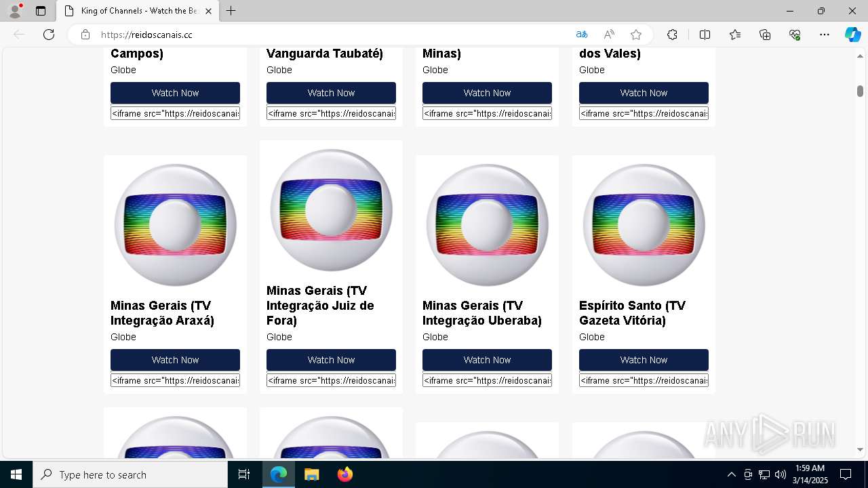Open Task View on the taskbar
The width and height of the screenshot is (868, 488).
pos(244,474)
